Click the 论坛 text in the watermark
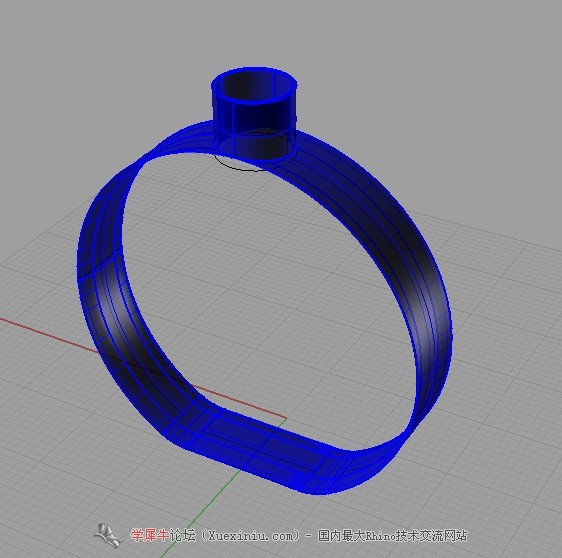The image size is (562, 558). point(182,535)
